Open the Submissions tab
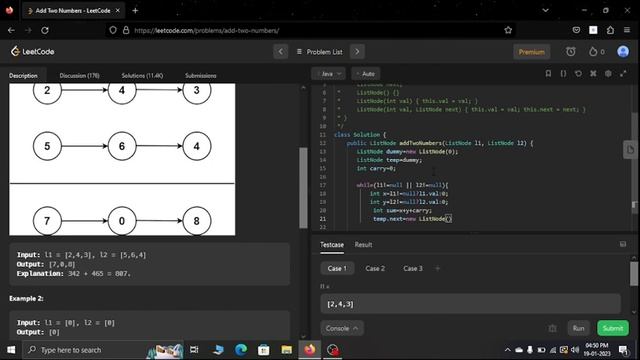 (200, 76)
